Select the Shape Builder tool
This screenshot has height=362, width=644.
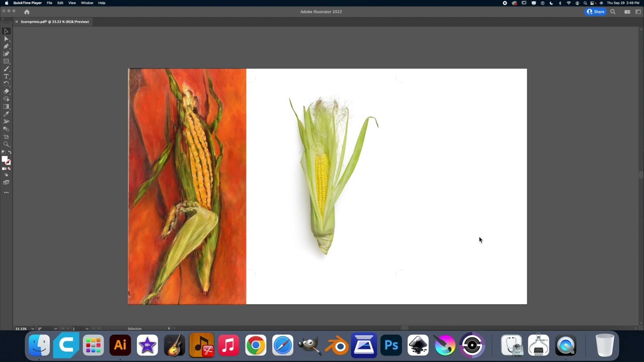click(7, 99)
